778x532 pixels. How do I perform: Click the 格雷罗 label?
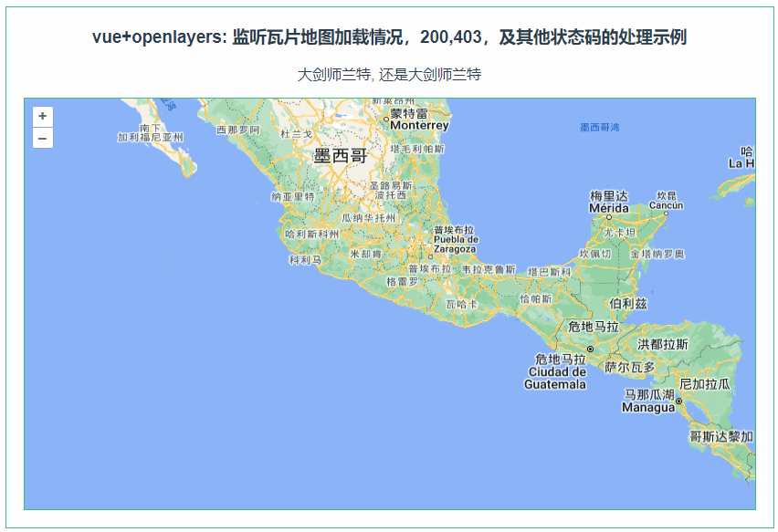click(x=403, y=282)
